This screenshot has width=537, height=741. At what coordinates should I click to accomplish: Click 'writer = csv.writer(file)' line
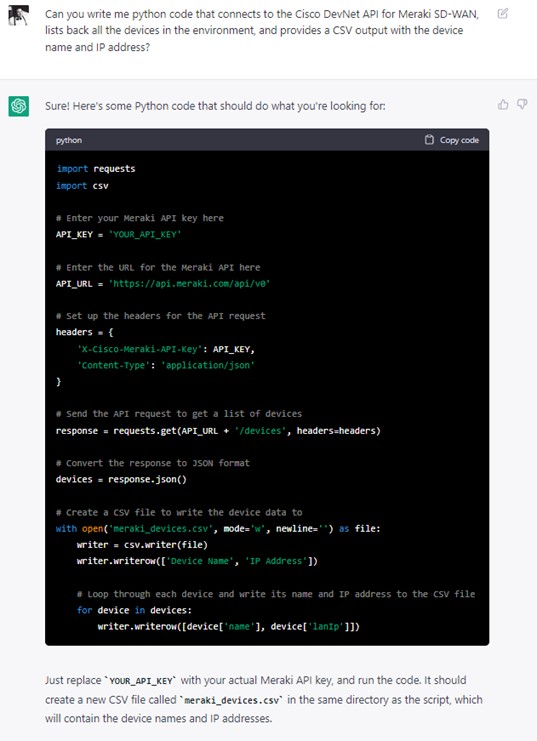pyautogui.click(x=142, y=544)
